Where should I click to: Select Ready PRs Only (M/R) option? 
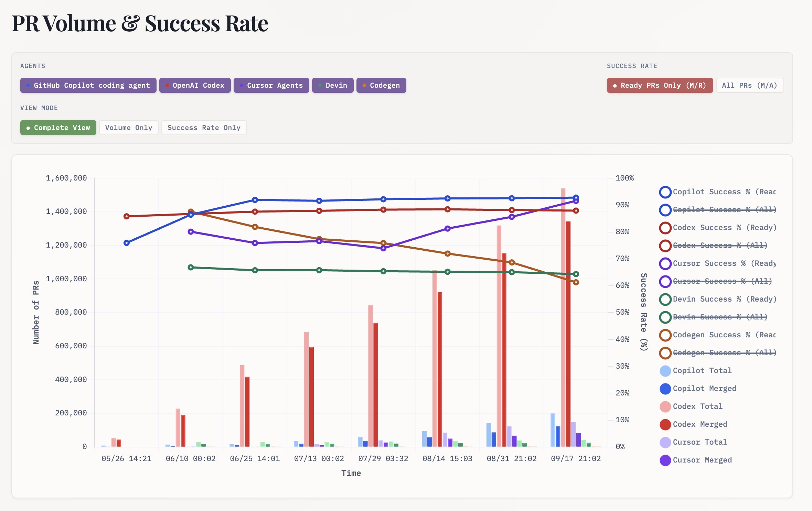(x=660, y=85)
